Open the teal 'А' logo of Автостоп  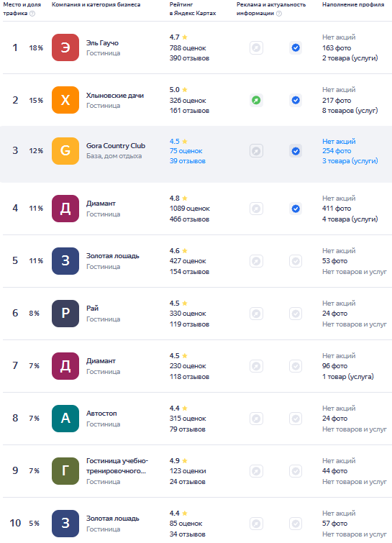(x=65, y=419)
